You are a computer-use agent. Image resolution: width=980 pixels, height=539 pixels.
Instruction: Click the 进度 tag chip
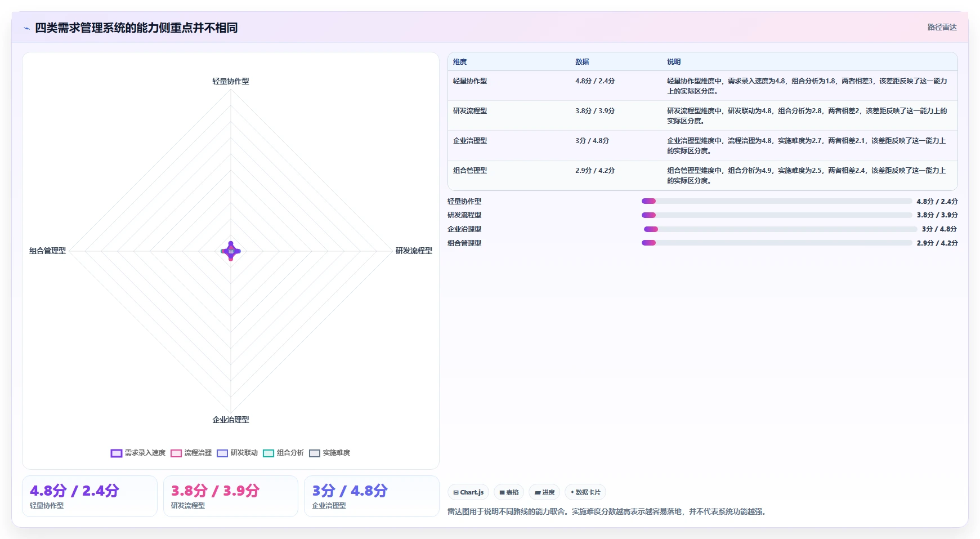pyautogui.click(x=544, y=492)
